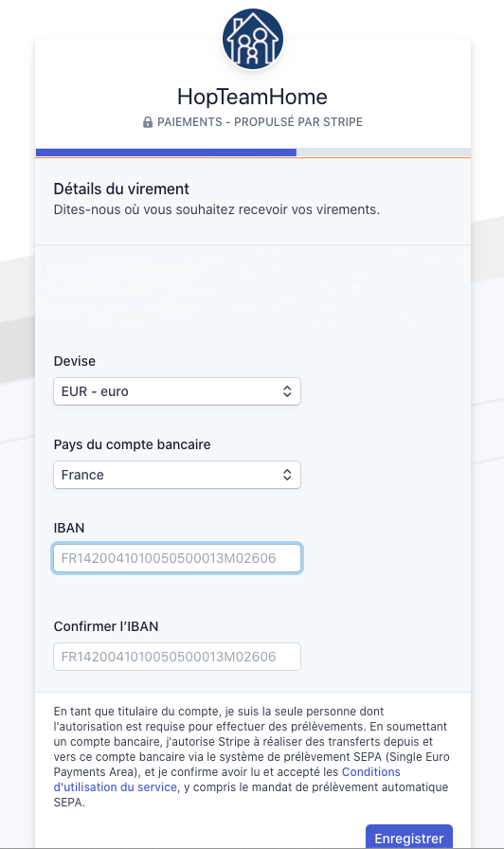The height and width of the screenshot is (849, 504).
Task: Click PAIEMENTS - PROPULSÉ PAR STRIPE text
Action: point(260,122)
